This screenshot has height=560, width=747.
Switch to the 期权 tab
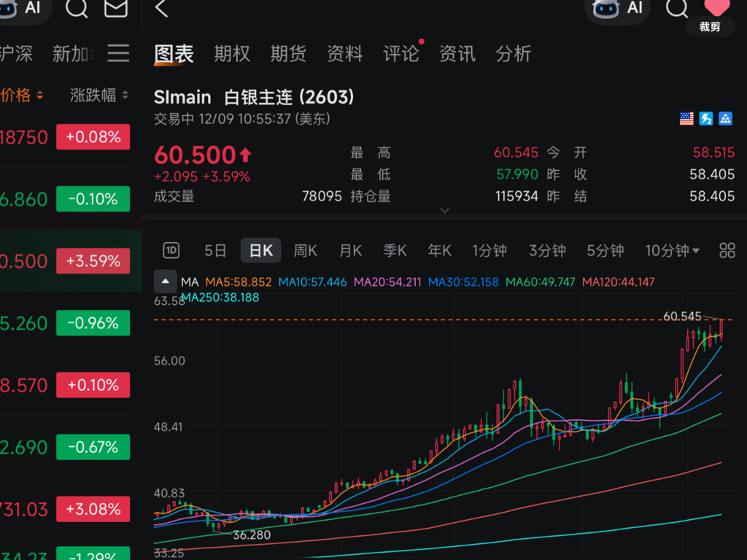(x=232, y=53)
